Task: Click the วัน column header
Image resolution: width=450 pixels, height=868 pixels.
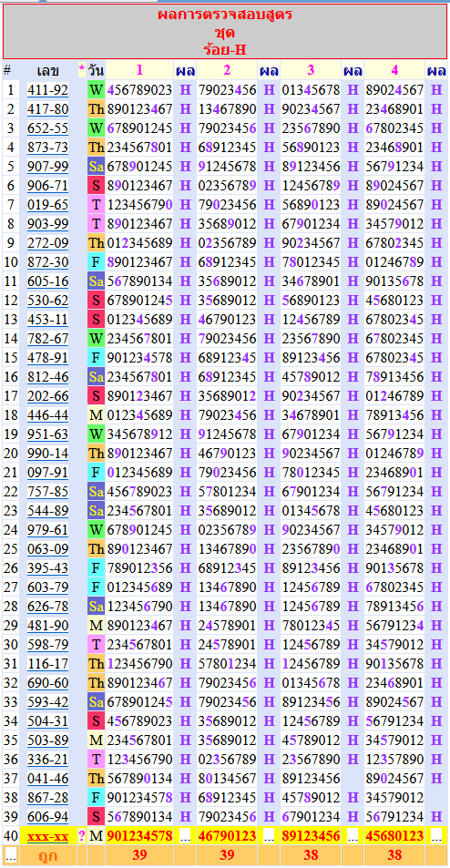Action: [97, 70]
